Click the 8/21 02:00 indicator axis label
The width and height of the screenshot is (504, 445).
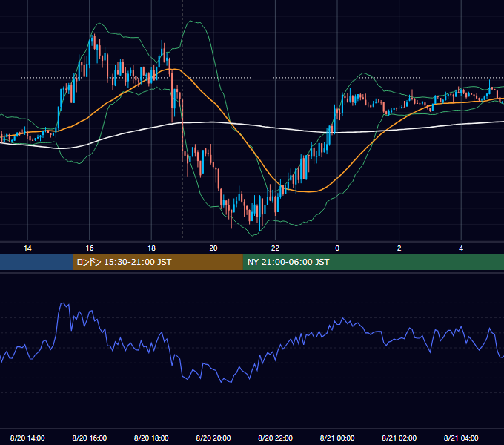399,438
